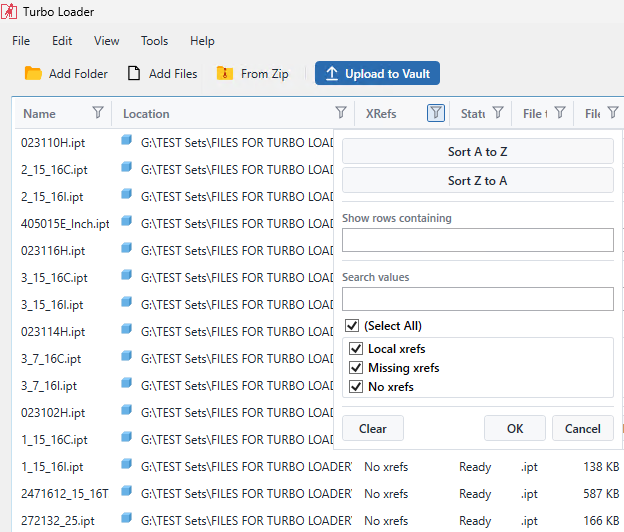Toggle the active XRefs column filter icon
Screen dimensions: 624x532
pos(436,113)
